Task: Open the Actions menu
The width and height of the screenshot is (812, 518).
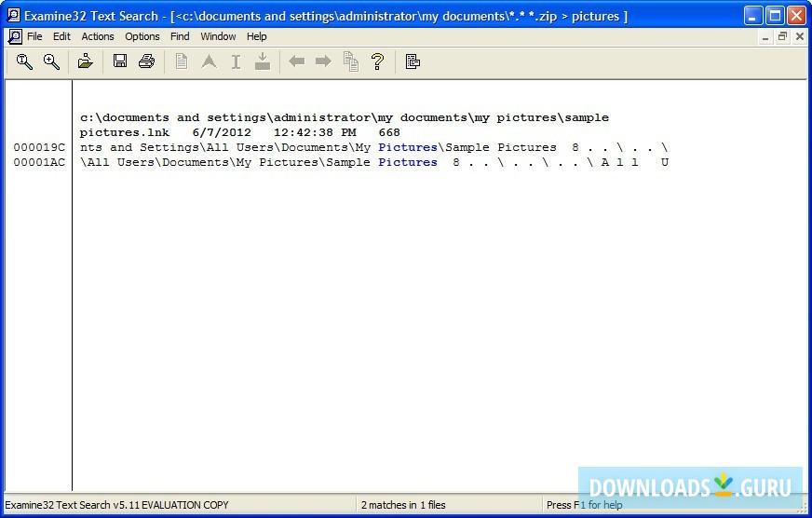Action: (x=98, y=36)
